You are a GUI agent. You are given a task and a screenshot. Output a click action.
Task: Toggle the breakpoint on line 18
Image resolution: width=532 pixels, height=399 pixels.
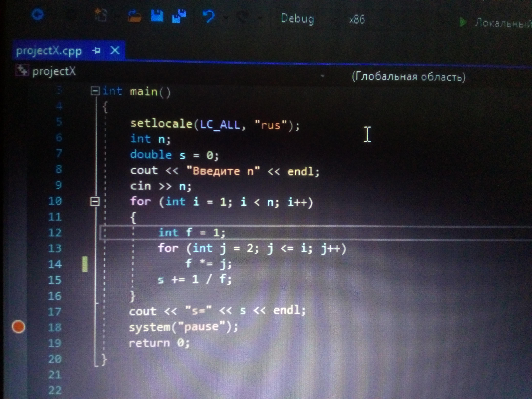pos(18,327)
